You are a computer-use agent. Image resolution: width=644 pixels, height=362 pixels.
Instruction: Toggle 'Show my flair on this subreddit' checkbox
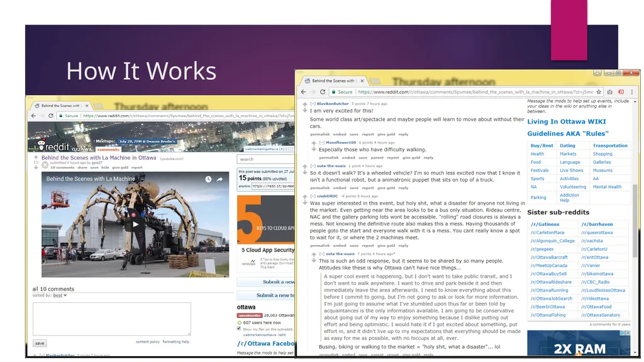tap(238, 328)
